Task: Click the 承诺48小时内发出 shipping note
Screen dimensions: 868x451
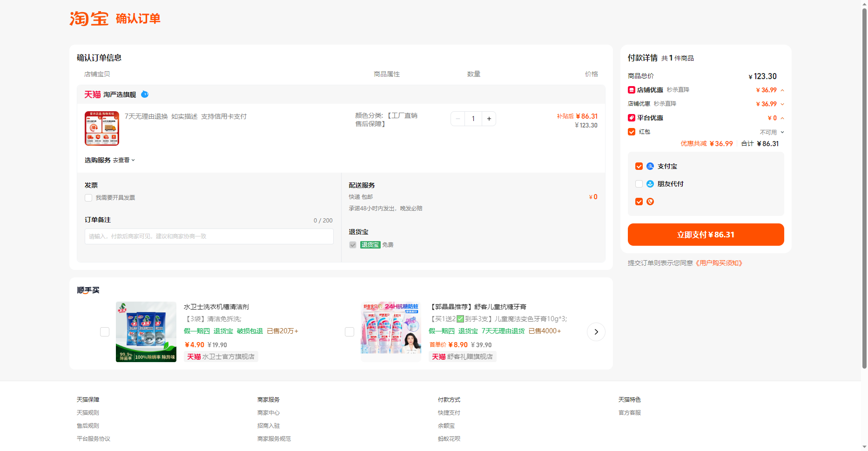Action: 385,209
